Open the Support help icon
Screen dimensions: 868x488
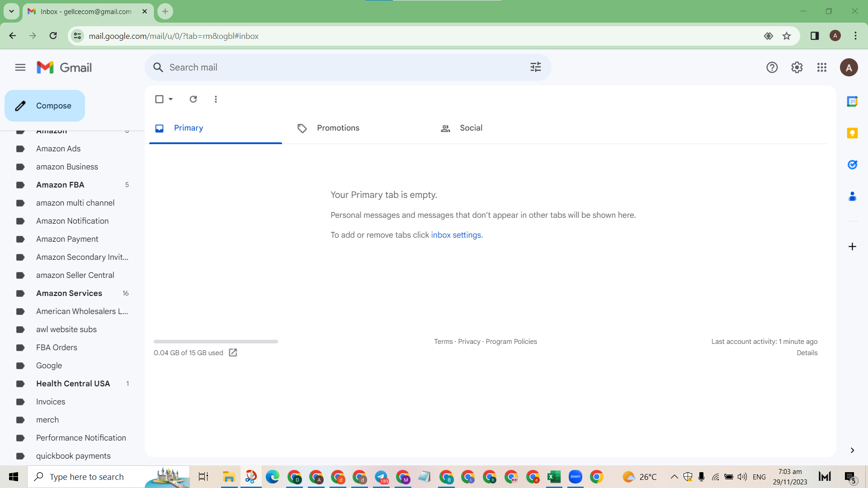click(772, 68)
